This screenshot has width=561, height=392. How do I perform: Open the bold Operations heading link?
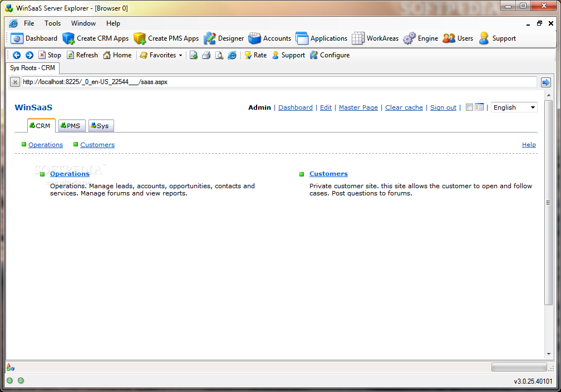click(x=70, y=174)
